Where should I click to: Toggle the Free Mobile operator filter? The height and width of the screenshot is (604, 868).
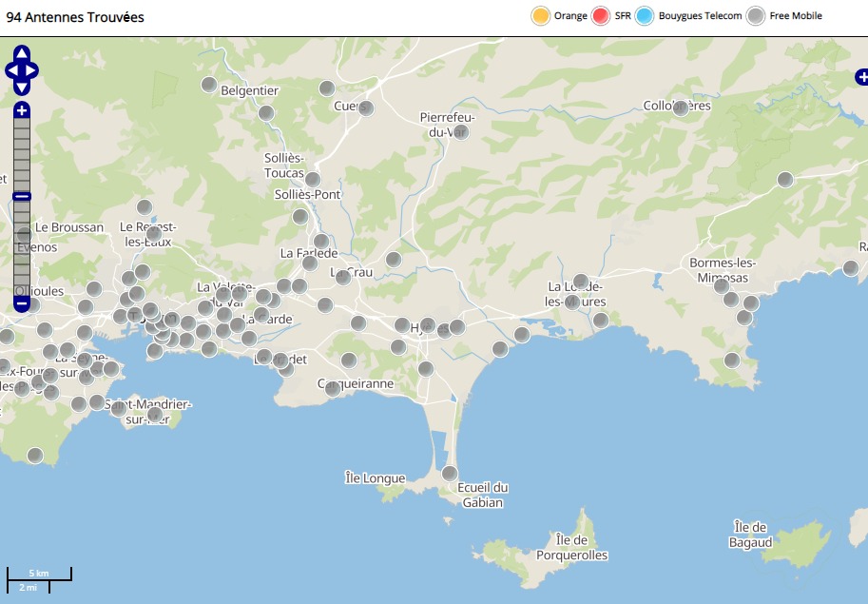[756, 16]
